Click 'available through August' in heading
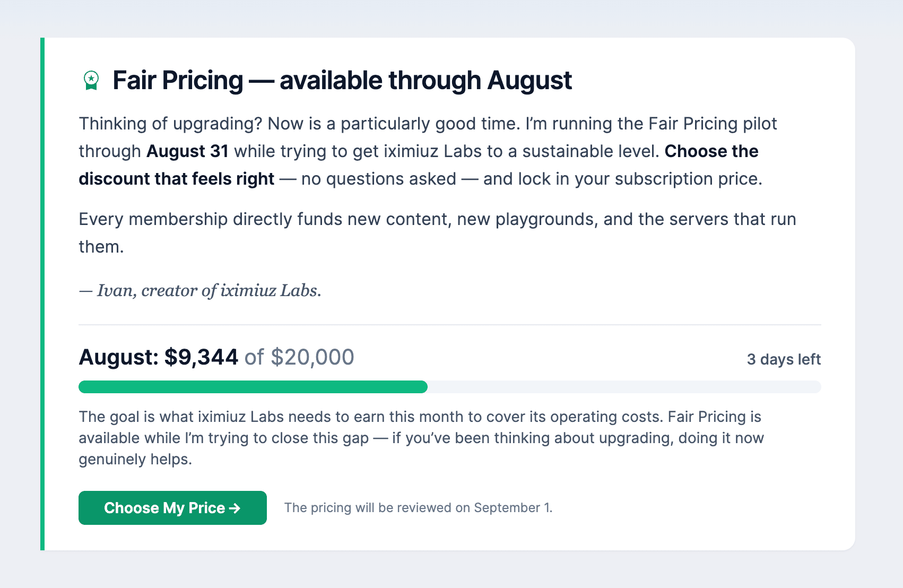903x588 pixels. click(x=426, y=81)
